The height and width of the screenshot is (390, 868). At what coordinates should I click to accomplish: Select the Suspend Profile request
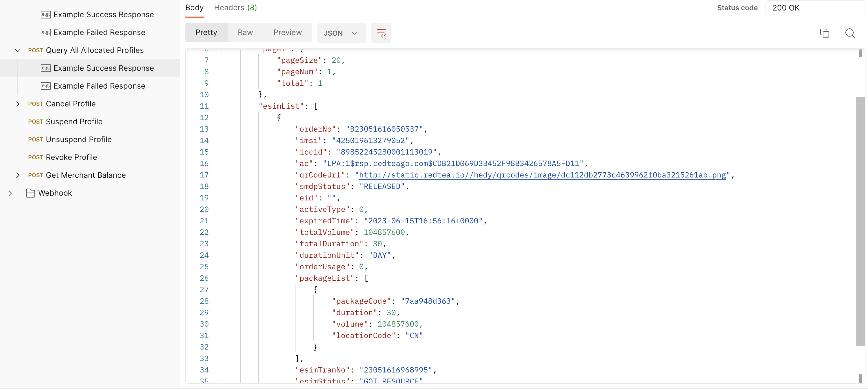74,121
